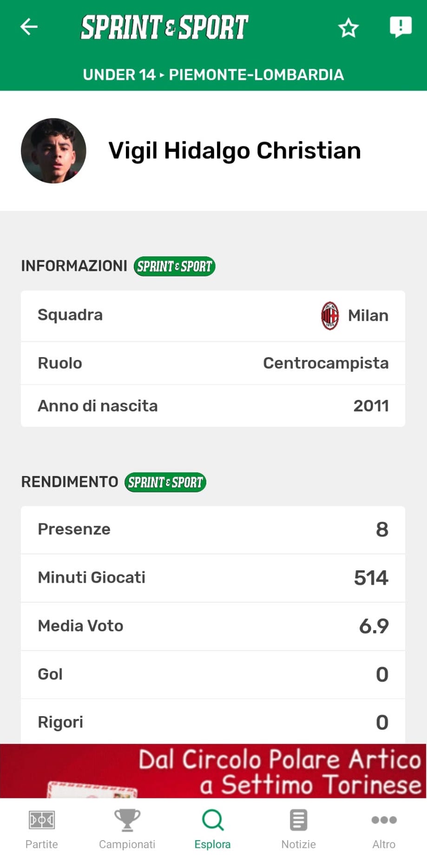This screenshot has width=427, height=868.
Task: Tap the back arrow icon
Action: (x=29, y=27)
